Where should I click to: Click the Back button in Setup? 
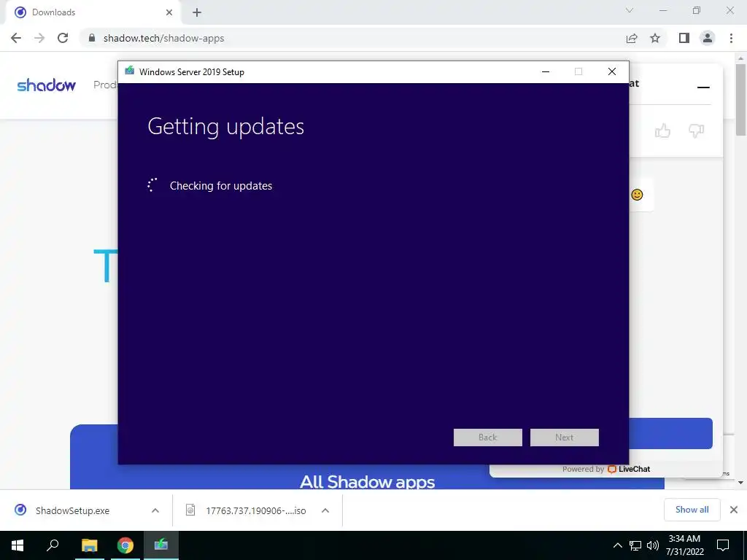(488, 437)
